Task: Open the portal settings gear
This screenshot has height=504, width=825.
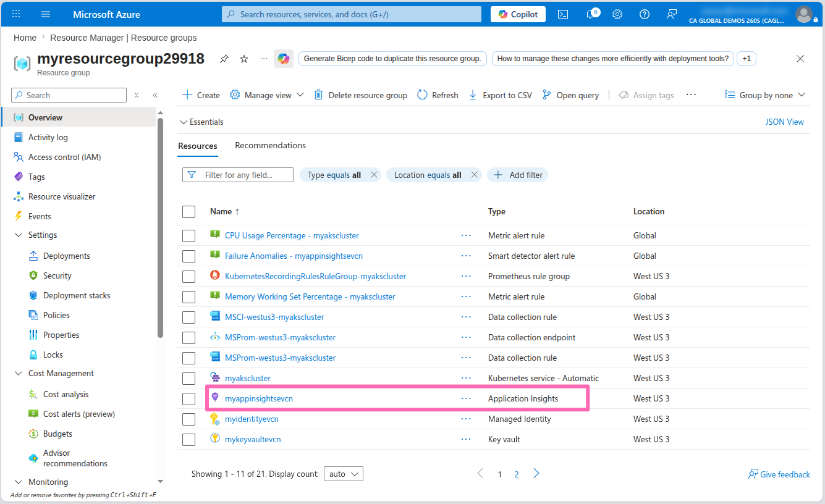Action: [617, 14]
